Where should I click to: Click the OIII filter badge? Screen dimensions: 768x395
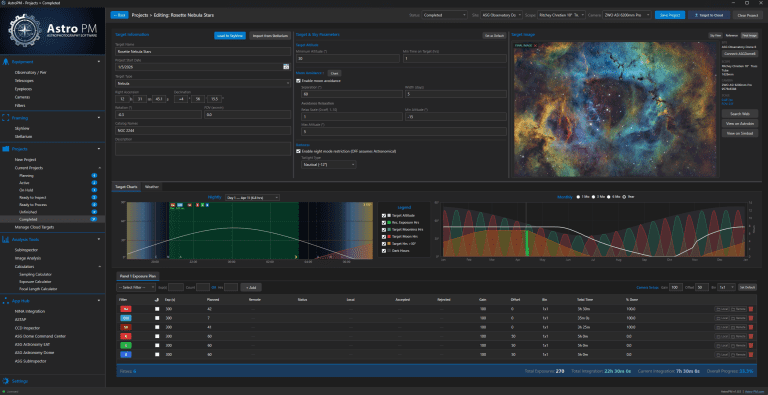point(125,318)
